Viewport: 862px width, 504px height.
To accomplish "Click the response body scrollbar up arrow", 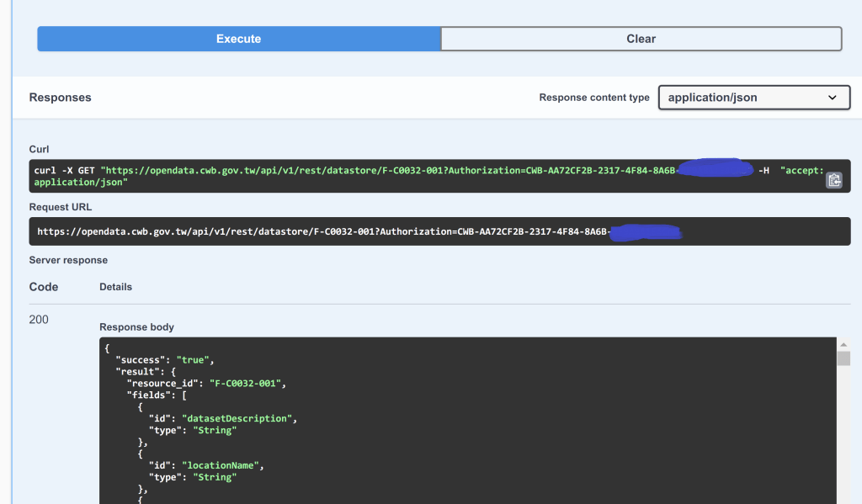I will pos(843,344).
